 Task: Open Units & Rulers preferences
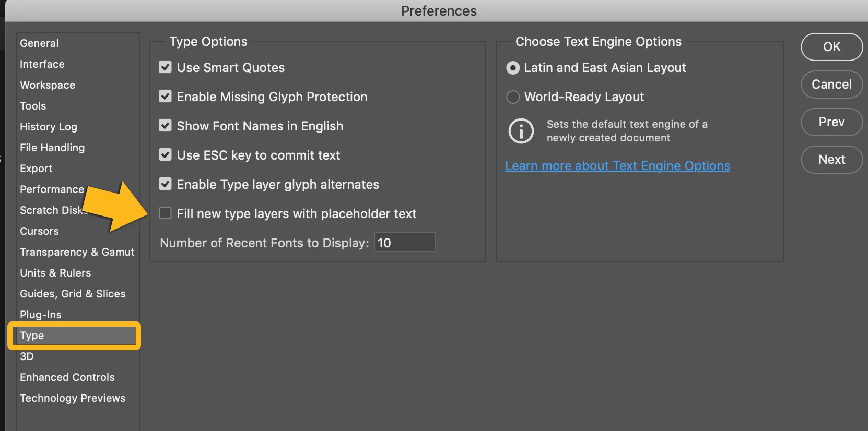tap(55, 273)
